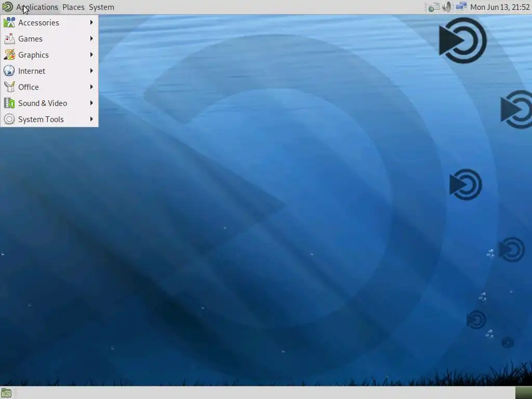Image resolution: width=532 pixels, height=399 pixels.
Task: Click the System Tools gear icon
Action: point(9,119)
